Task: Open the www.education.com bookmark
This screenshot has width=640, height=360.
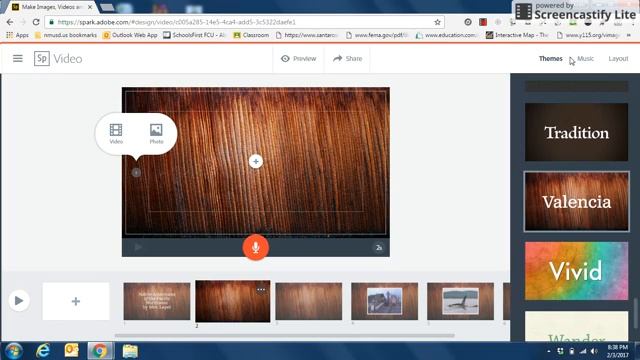Action: click(x=447, y=35)
